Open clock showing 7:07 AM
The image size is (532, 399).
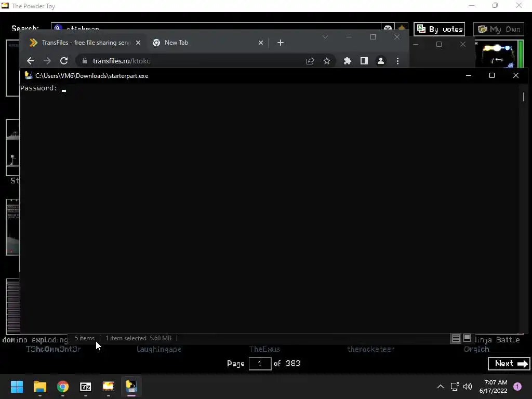pyautogui.click(x=494, y=387)
